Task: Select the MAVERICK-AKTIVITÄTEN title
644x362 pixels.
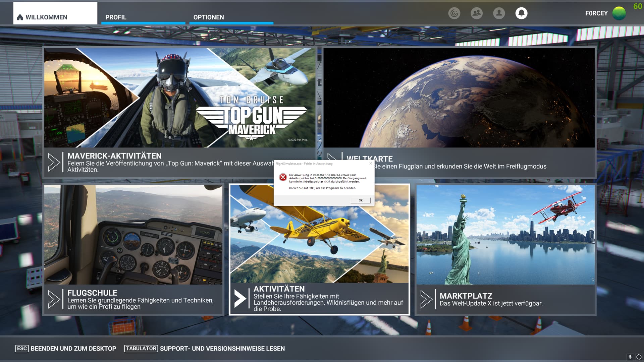Action: tap(114, 156)
